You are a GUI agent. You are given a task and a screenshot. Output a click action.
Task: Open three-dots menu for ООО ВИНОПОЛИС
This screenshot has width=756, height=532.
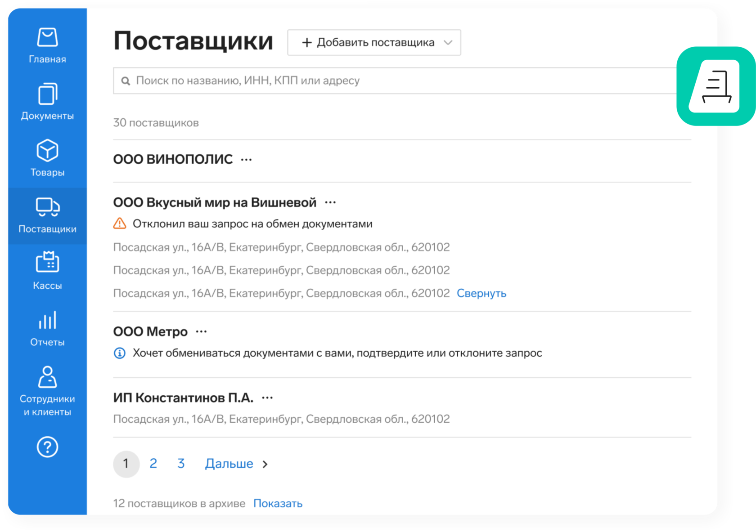tap(246, 160)
